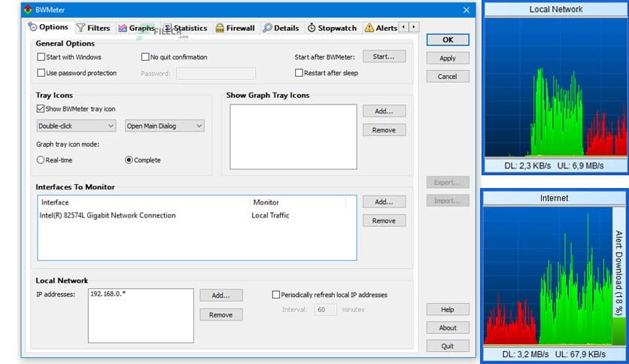Viewport: 629px width, 364px height.
Task: Click Internet DL: 3,2 MB/s status text
Action: click(525, 354)
